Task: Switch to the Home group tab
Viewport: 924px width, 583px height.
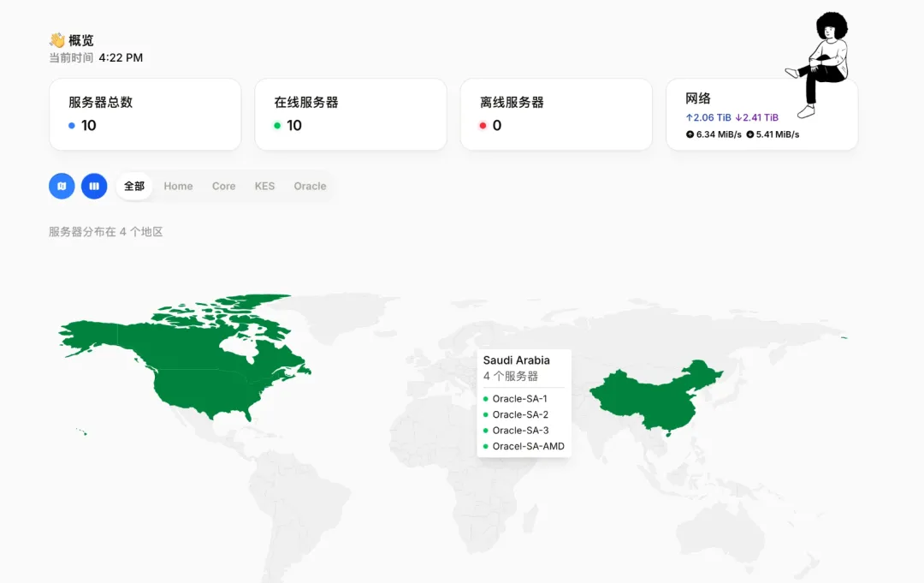Action: point(178,186)
